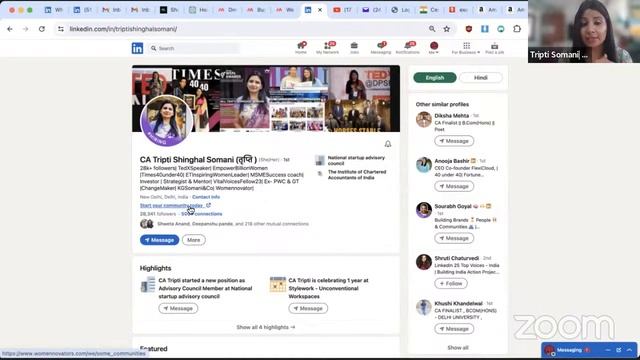Reload the page

[42, 29]
